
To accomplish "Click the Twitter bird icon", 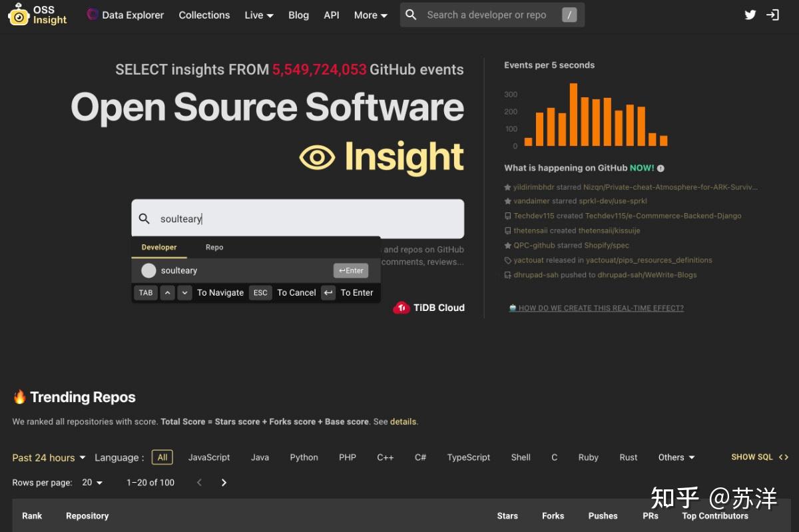I will click(x=750, y=14).
